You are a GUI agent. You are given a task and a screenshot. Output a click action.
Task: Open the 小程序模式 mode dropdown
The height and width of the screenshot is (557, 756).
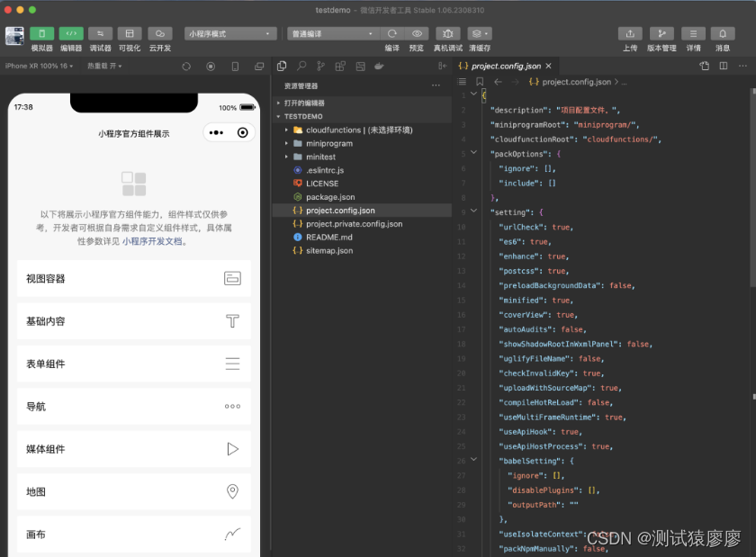[x=230, y=34]
